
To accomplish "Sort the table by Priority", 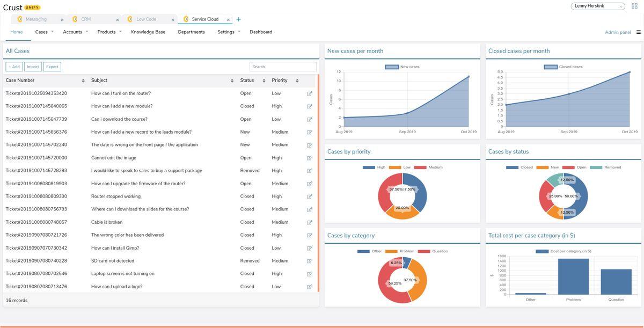I will [297, 81].
